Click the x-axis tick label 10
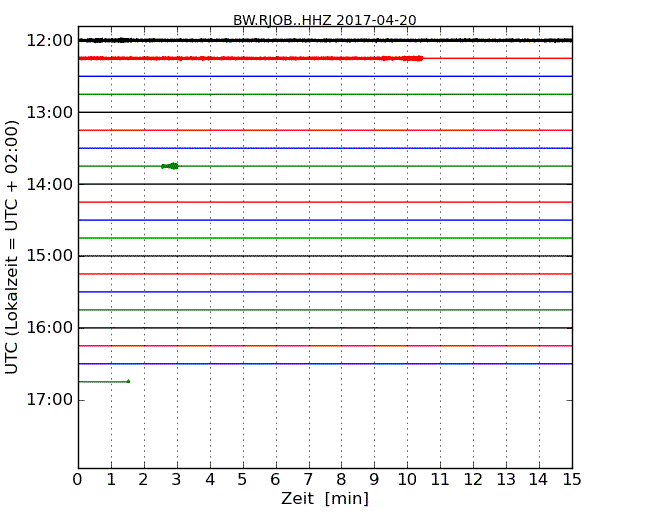 click(407, 480)
